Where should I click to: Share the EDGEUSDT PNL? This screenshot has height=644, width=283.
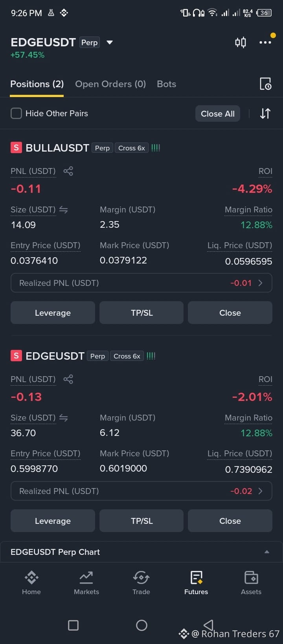coord(68,379)
